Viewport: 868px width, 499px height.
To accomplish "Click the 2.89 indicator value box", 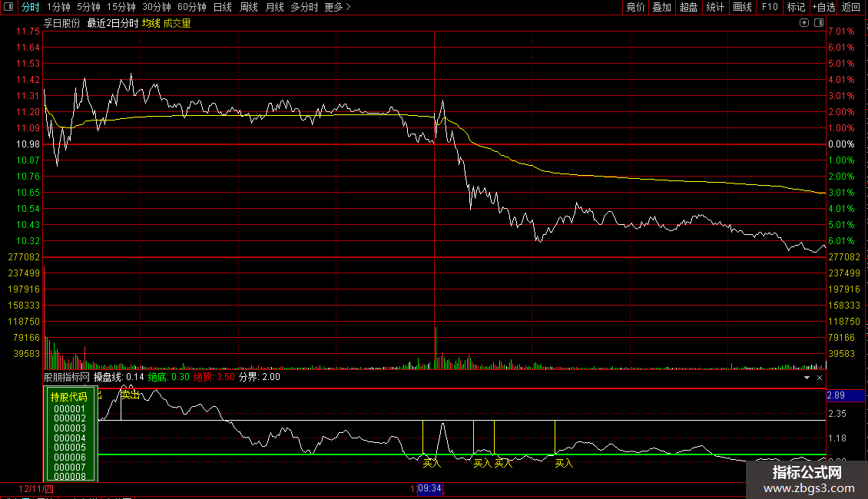I will 845,395.
